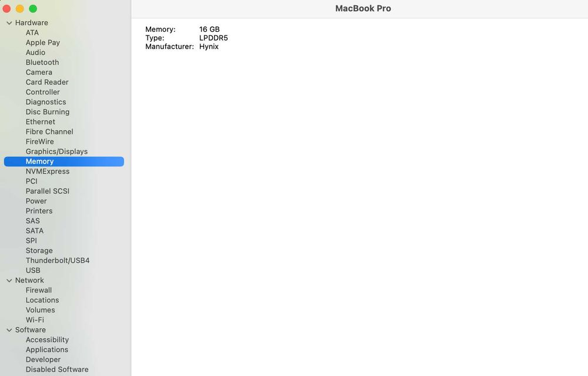This screenshot has height=376, width=588.
Task: Show Bluetooth hardware info
Action: pyautogui.click(x=42, y=62)
